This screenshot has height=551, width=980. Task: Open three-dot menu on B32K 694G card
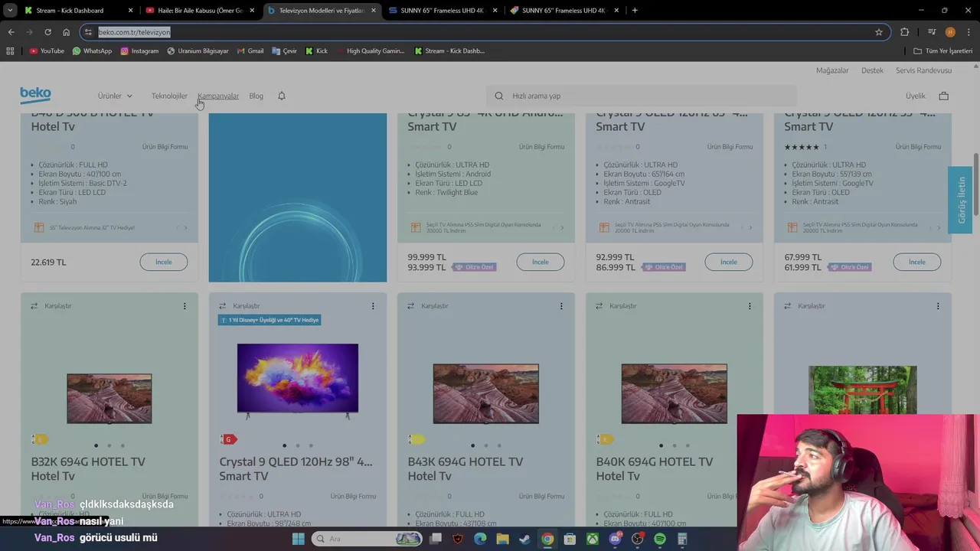(x=185, y=306)
